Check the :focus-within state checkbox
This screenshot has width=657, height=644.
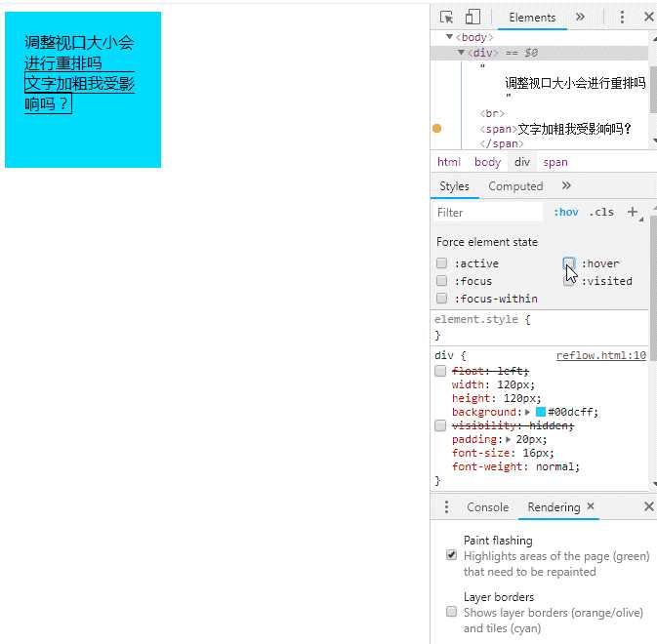coord(441,299)
